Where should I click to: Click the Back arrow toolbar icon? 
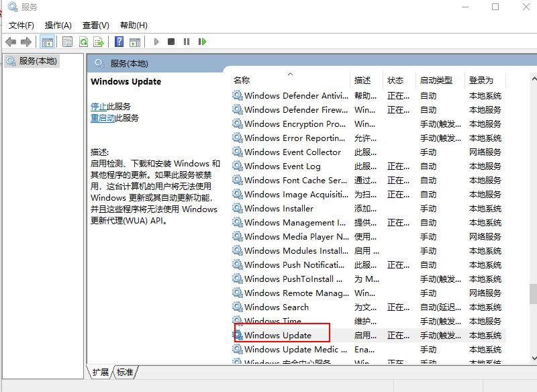click(11, 42)
